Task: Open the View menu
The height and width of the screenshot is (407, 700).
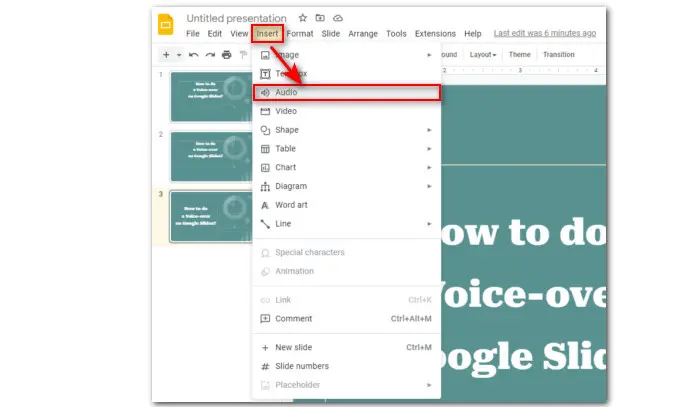Action: point(239,33)
